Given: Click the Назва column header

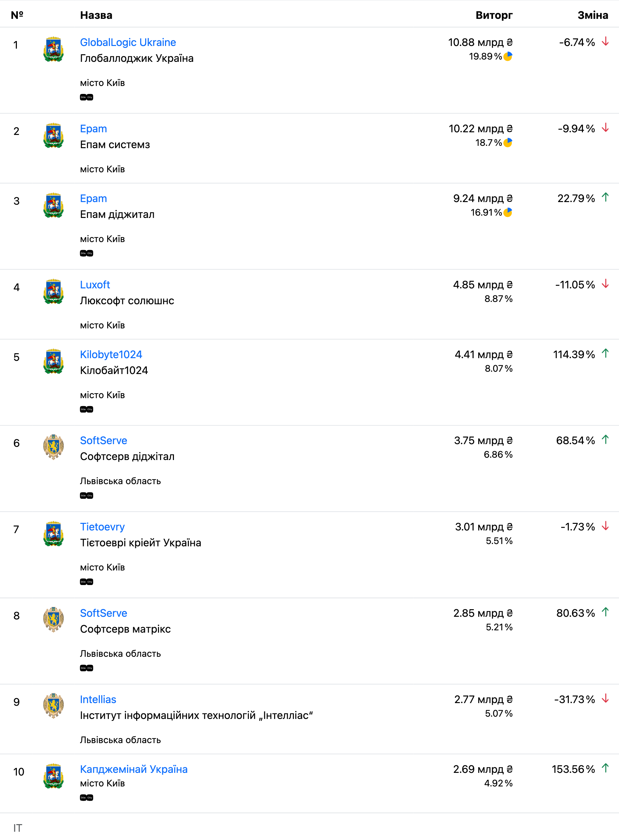Looking at the screenshot, I should click(96, 15).
